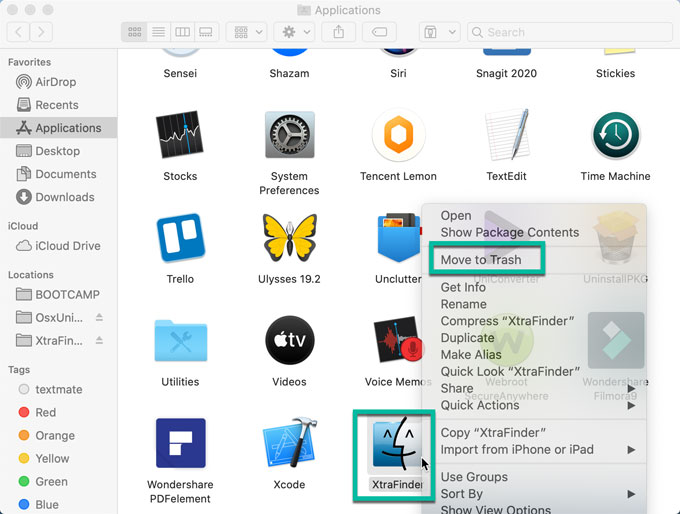Viewport: 680px width, 514px height.
Task: Select the TextEdit app icon
Action: (507, 134)
